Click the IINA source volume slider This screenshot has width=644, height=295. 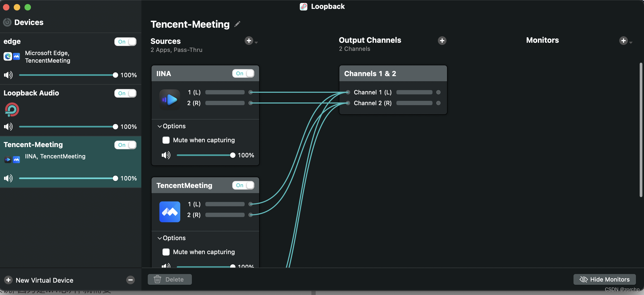205,155
